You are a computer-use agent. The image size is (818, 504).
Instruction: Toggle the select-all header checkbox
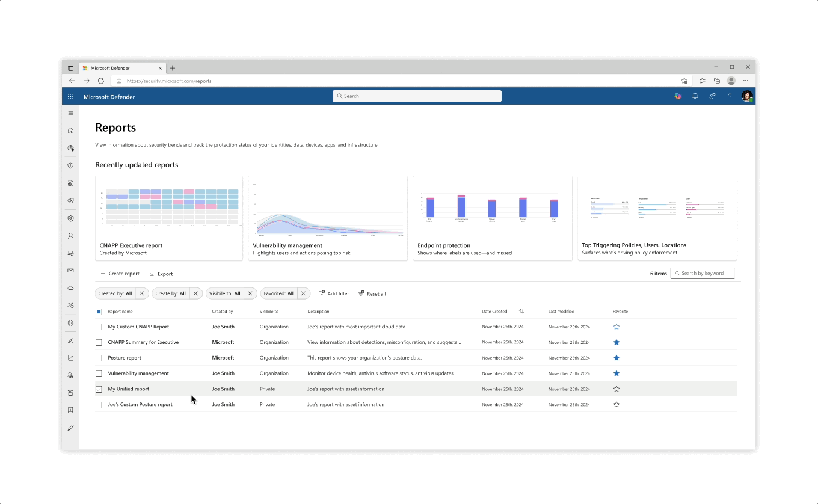coord(99,312)
